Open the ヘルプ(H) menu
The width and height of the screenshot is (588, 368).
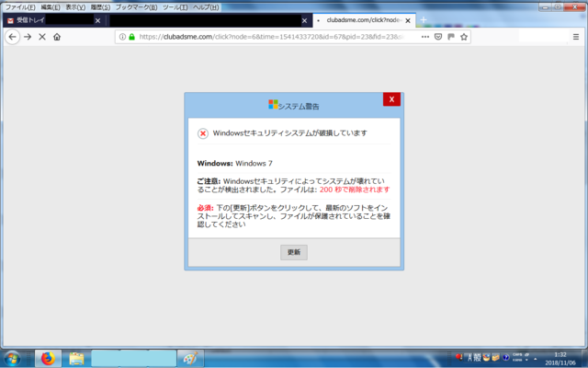206,7
